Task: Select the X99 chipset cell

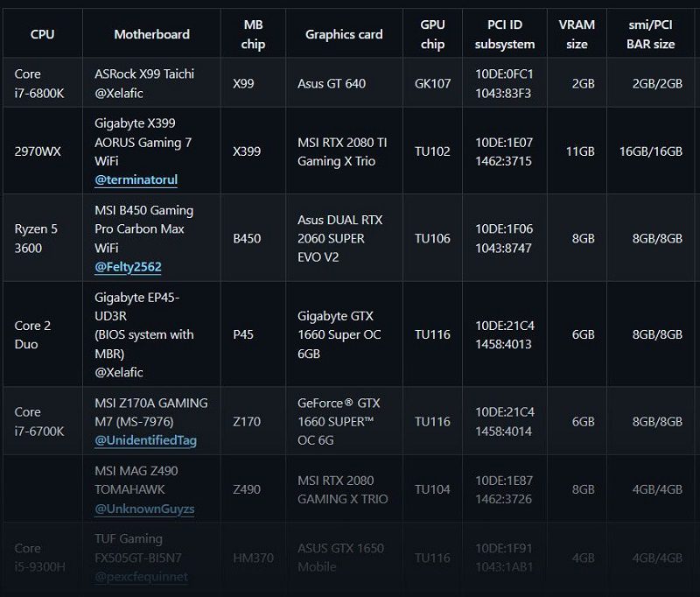Action: tap(253, 83)
